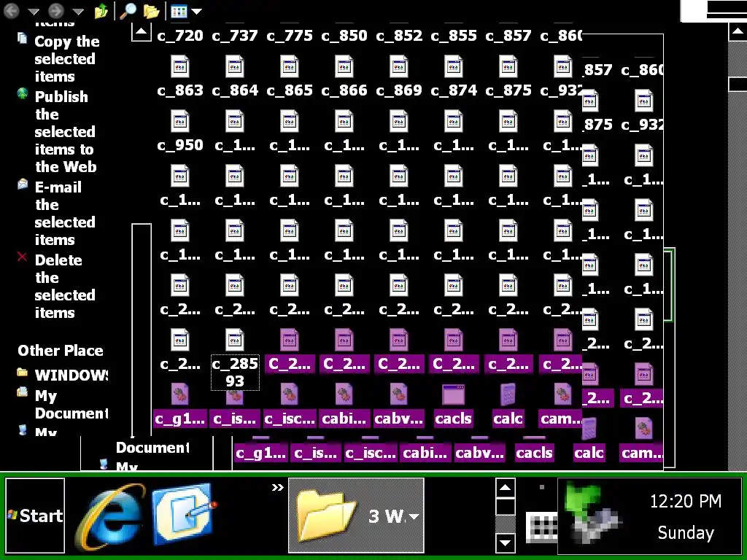Click the globe Publish icon
This screenshot has height=560, width=747.
[23, 94]
